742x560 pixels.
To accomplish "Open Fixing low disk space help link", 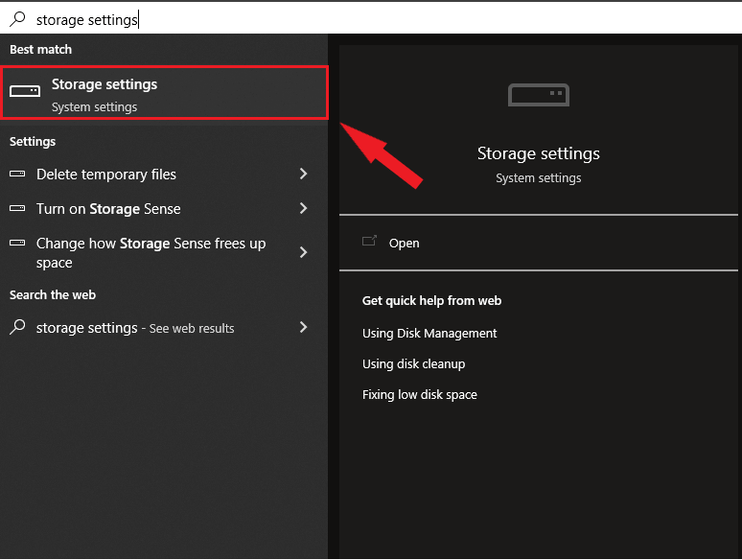I will pos(420,395).
